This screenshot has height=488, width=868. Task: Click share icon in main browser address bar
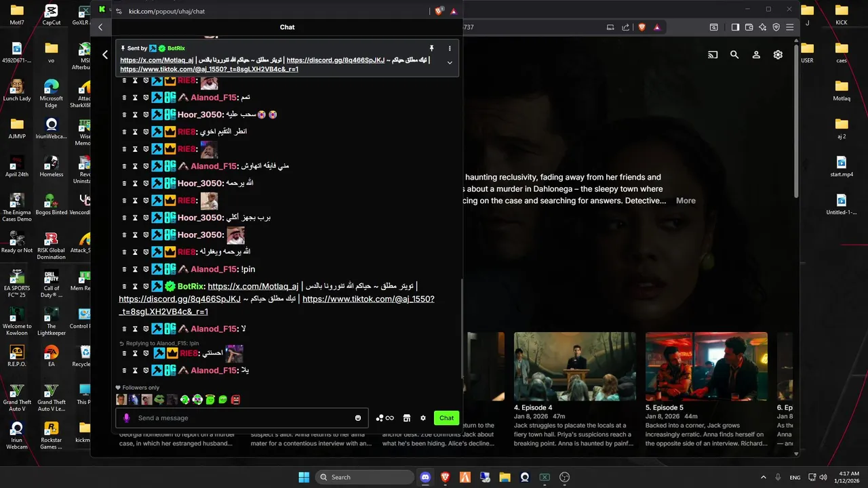coord(625,27)
